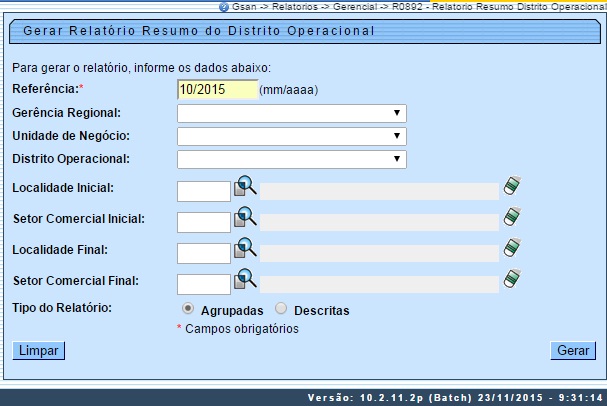The width and height of the screenshot is (607, 406).
Task: Select the Descritas report type
Action: pos(281,310)
